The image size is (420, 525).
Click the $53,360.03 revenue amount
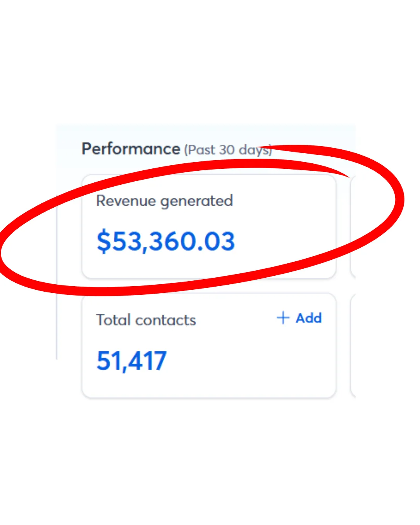pyautogui.click(x=166, y=241)
